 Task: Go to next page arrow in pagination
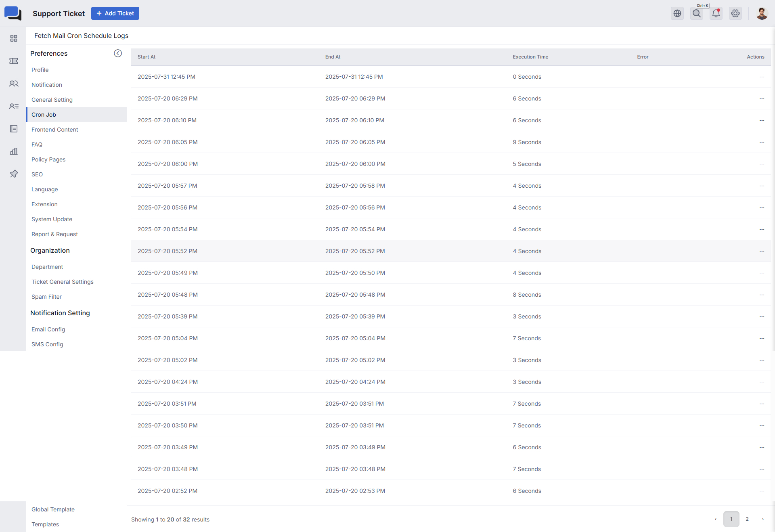762,519
